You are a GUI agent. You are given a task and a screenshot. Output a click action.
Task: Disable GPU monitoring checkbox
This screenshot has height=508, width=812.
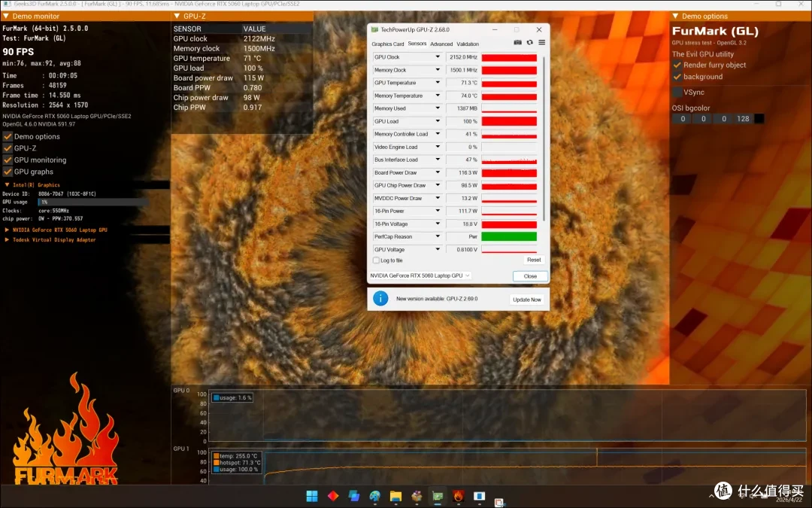tap(8, 160)
